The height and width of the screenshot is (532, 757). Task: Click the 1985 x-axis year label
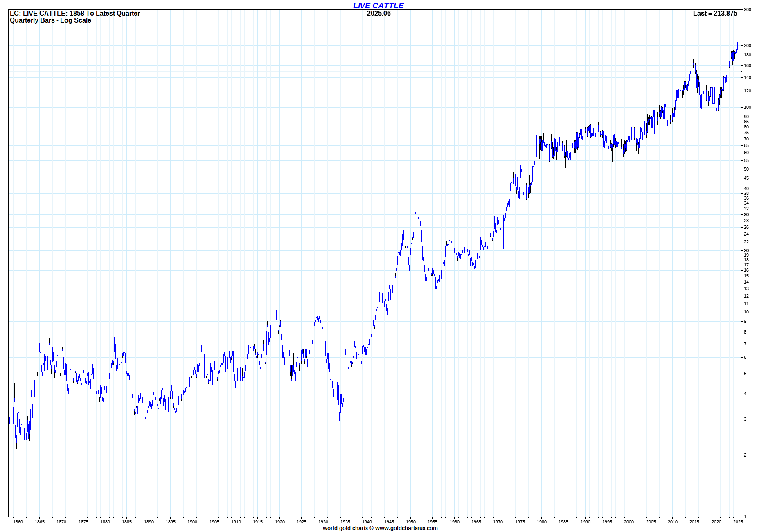(x=563, y=521)
